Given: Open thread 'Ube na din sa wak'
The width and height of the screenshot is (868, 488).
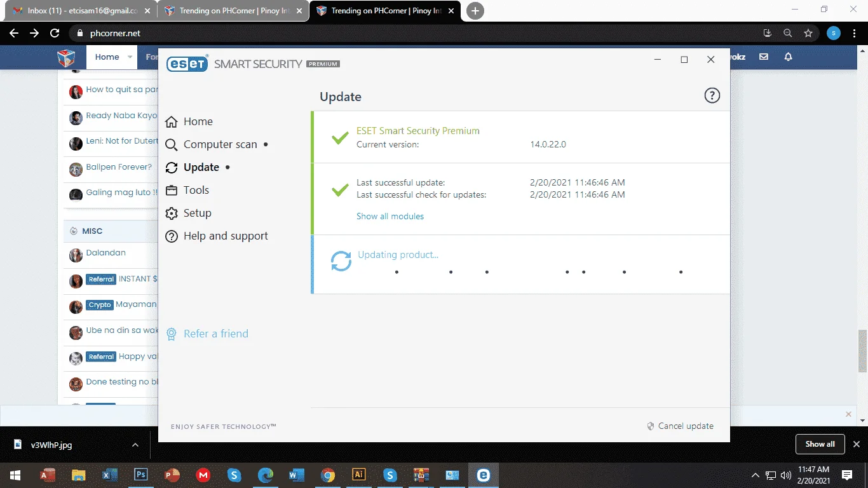Looking at the screenshot, I should tap(121, 330).
